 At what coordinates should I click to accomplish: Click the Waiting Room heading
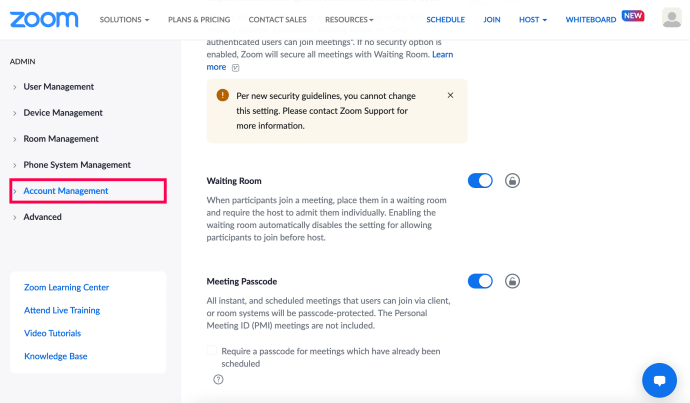pyautogui.click(x=234, y=181)
